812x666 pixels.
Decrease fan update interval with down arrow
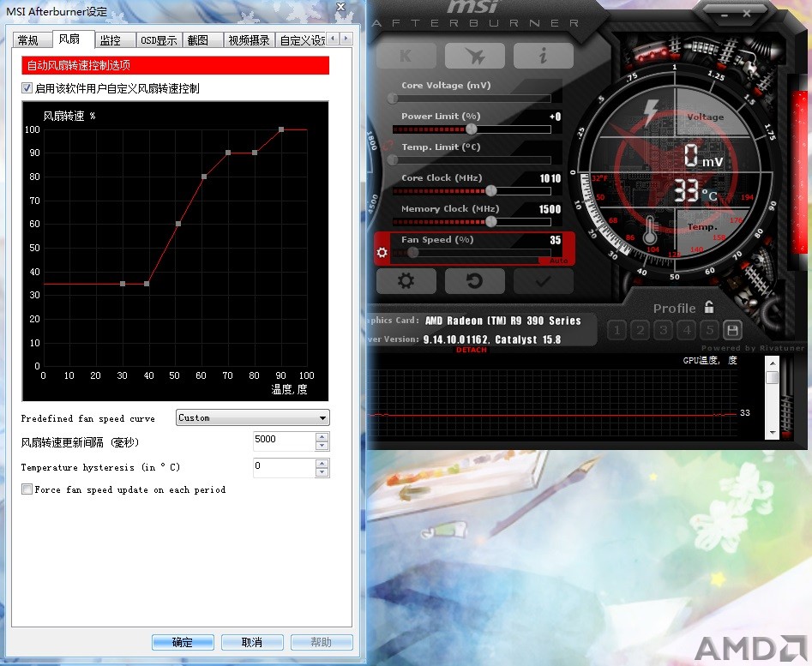pyautogui.click(x=322, y=446)
